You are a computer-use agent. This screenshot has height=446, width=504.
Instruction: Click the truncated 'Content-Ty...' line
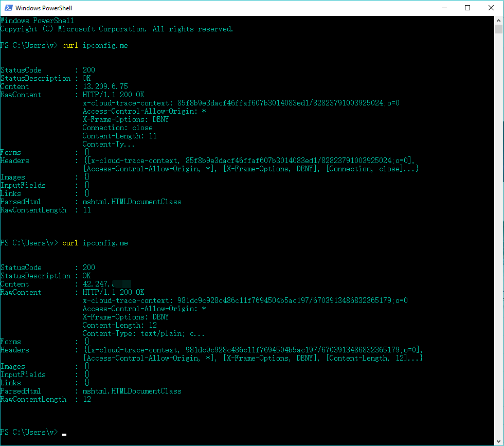(109, 144)
